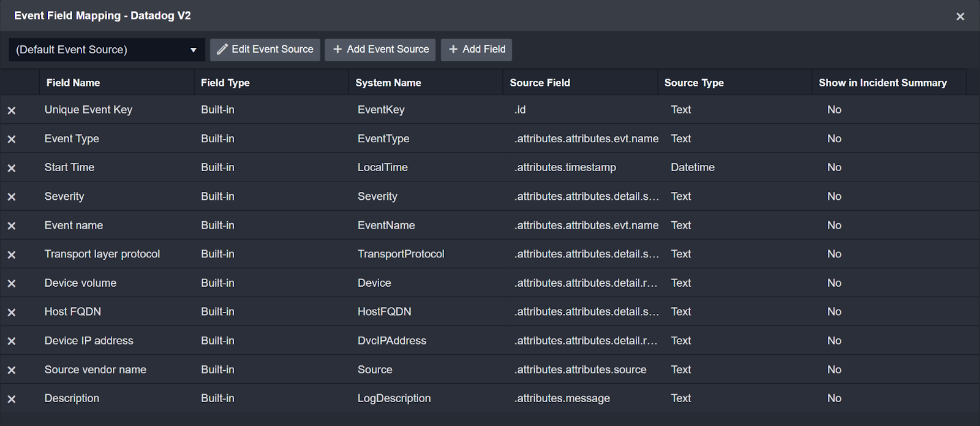Sort by Field Name column header

point(73,83)
